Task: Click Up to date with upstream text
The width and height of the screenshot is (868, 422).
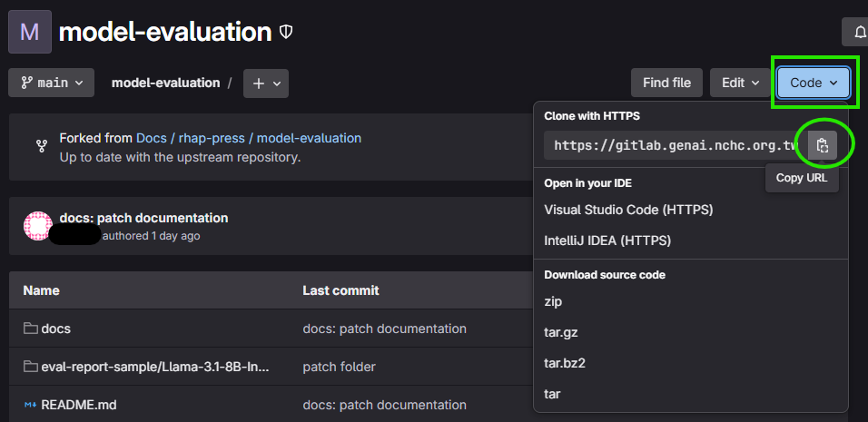Action: pyautogui.click(x=180, y=157)
